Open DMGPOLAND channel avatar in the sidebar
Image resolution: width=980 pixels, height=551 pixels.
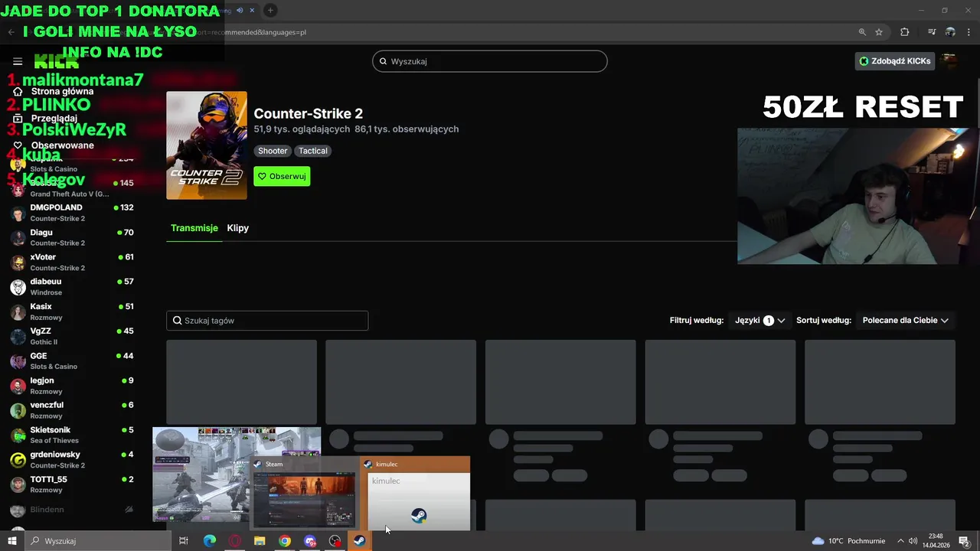click(x=18, y=213)
